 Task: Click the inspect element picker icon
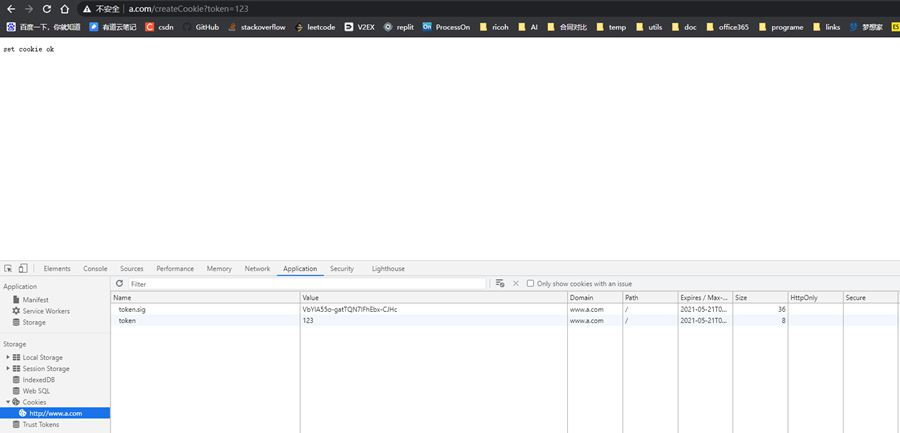(8, 269)
